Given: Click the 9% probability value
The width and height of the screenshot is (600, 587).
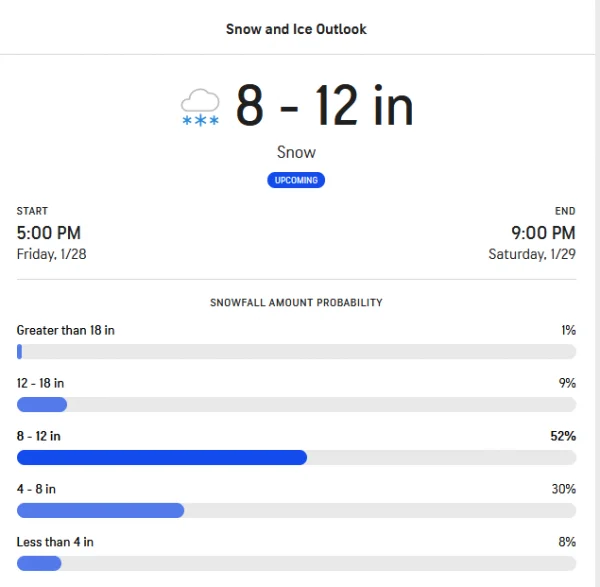Looking at the screenshot, I should pos(567,383).
